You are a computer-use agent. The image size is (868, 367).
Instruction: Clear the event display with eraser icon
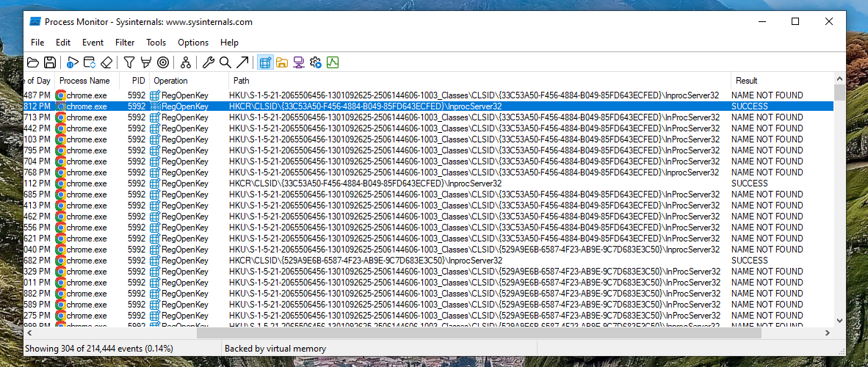point(107,62)
